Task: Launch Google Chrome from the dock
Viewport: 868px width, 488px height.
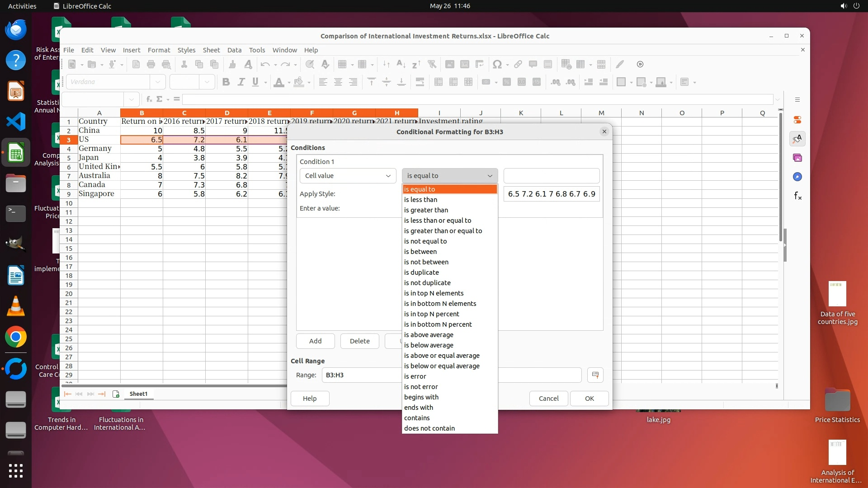Action: click(x=16, y=337)
